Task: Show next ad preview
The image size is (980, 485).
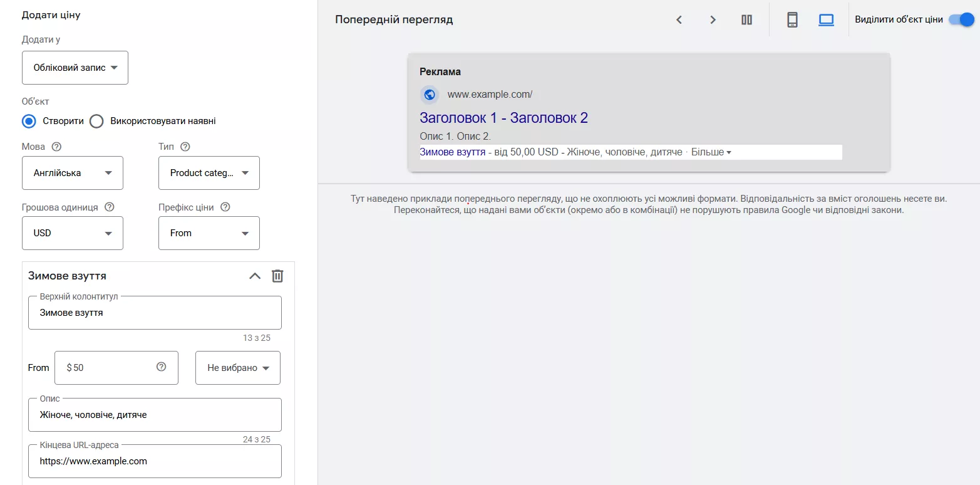Action: pyautogui.click(x=713, y=19)
